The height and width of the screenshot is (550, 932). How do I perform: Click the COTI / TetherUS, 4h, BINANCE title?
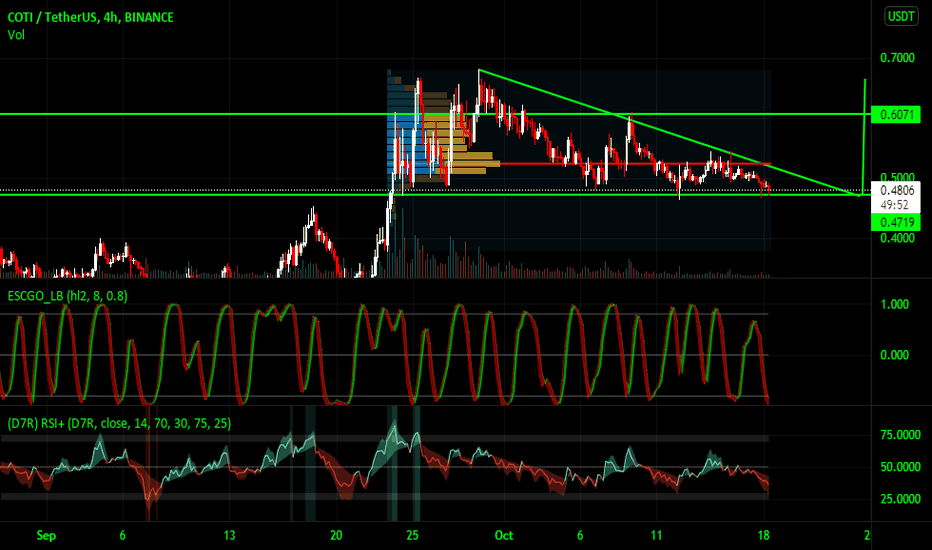(x=90, y=17)
